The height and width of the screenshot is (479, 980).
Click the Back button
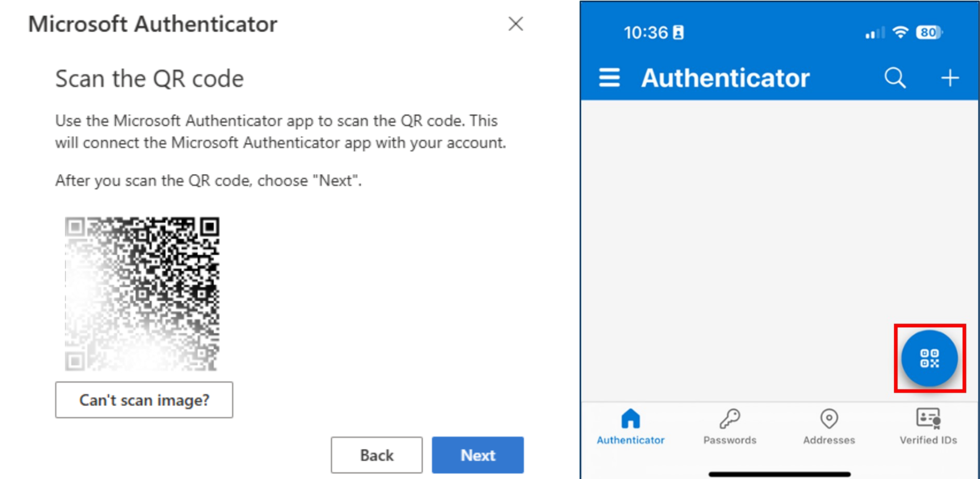pos(377,455)
